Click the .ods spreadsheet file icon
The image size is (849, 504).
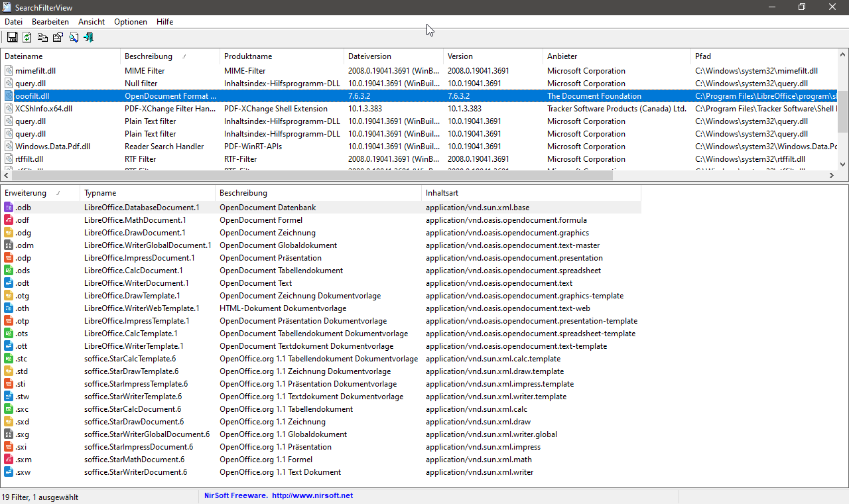[x=9, y=271]
